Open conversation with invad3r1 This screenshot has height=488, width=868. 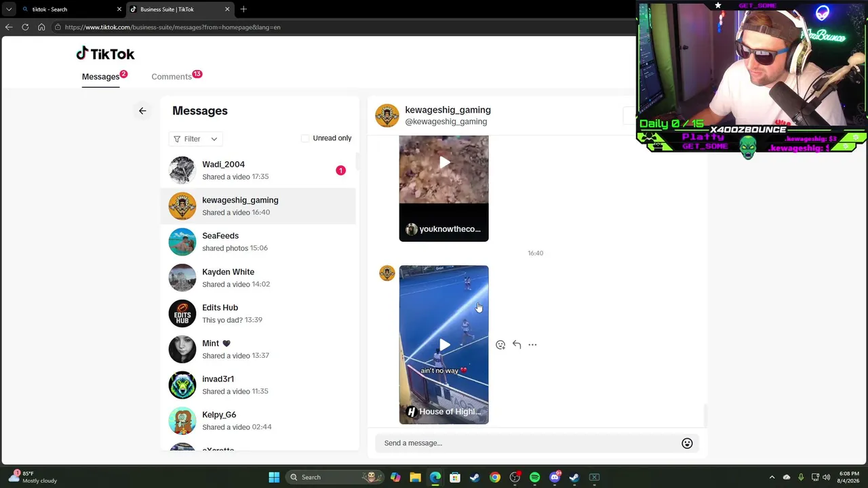coord(258,385)
